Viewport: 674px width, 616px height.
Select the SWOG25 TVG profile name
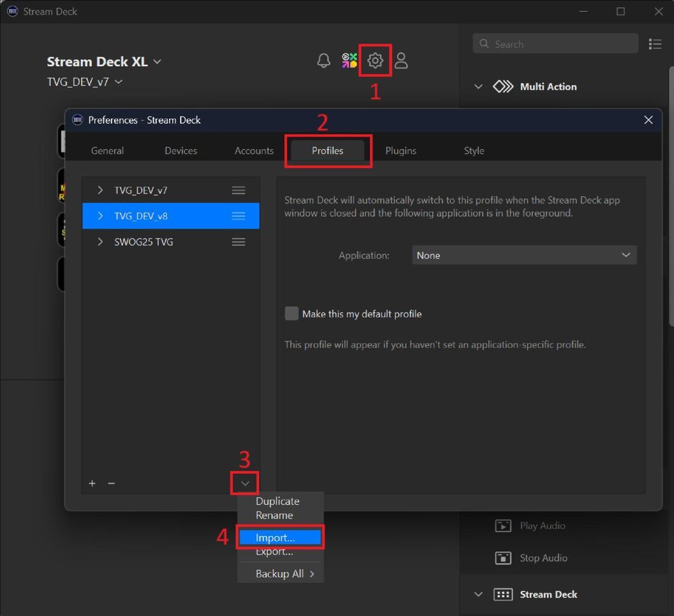143,242
